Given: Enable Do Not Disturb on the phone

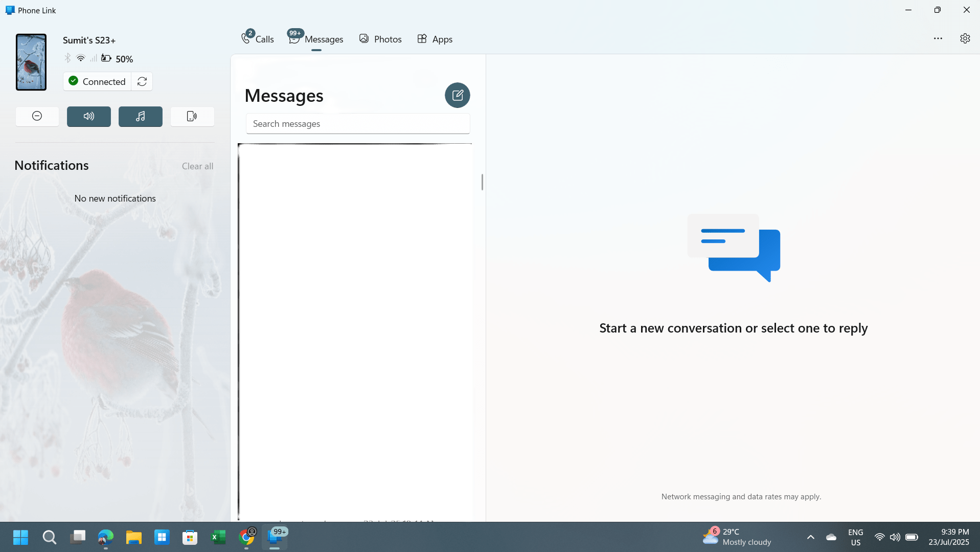Looking at the screenshot, I should [x=37, y=116].
